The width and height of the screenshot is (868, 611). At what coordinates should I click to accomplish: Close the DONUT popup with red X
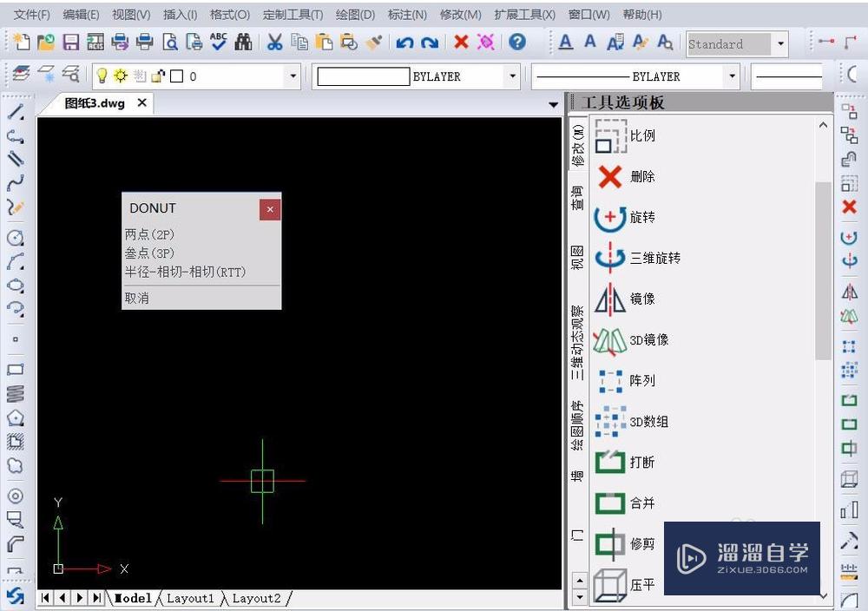point(270,209)
